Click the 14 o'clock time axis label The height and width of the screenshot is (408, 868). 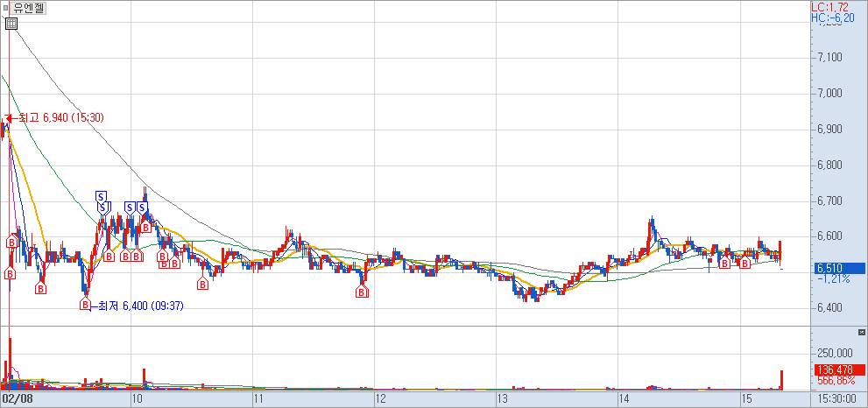[x=625, y=398]
